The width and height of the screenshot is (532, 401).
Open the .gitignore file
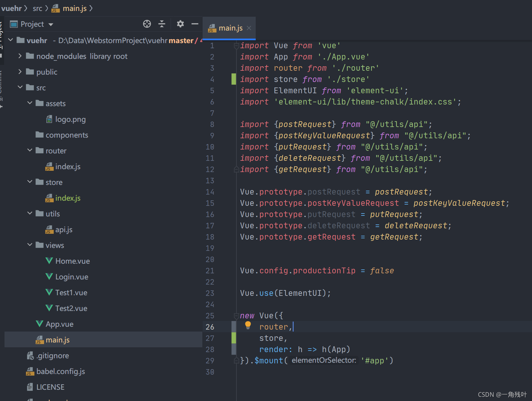pos(52,356)
